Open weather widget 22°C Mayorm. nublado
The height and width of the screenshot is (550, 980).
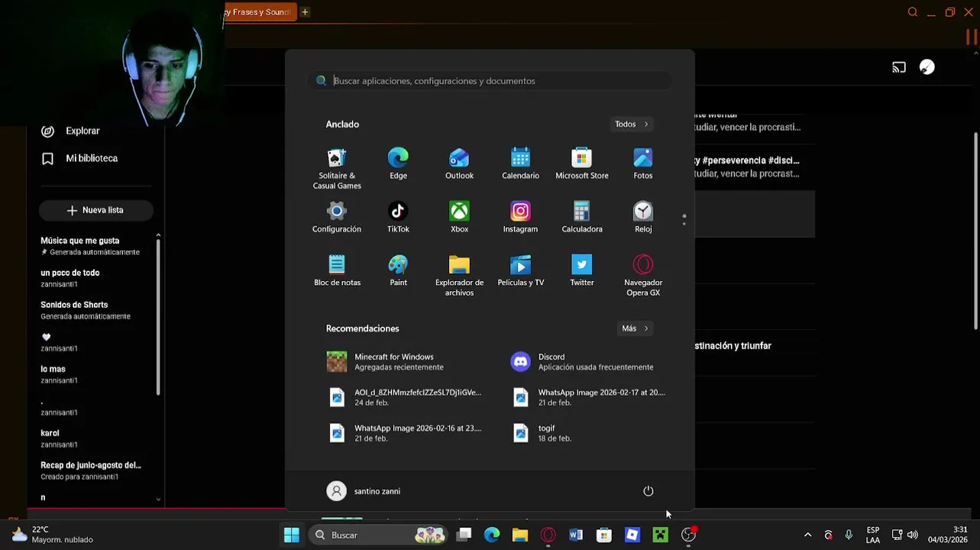[x=52, y=535]
